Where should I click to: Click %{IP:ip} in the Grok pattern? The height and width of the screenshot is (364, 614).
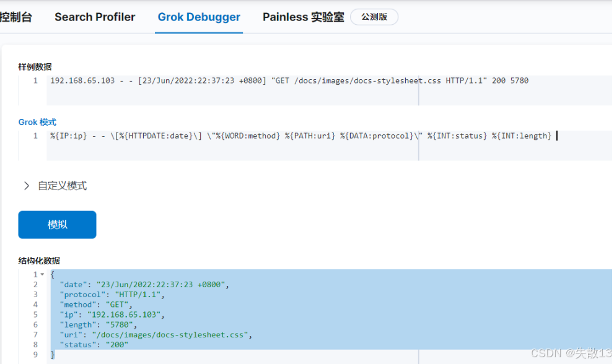pos(69,136)
